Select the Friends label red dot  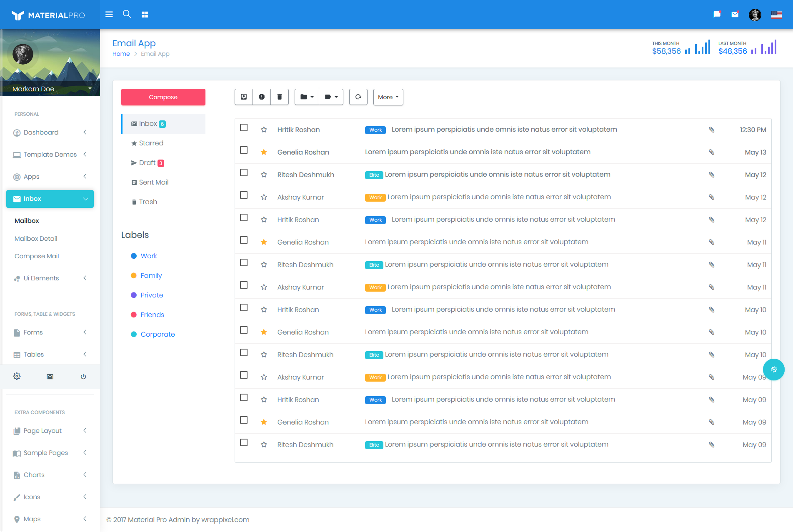coord(134,315)
